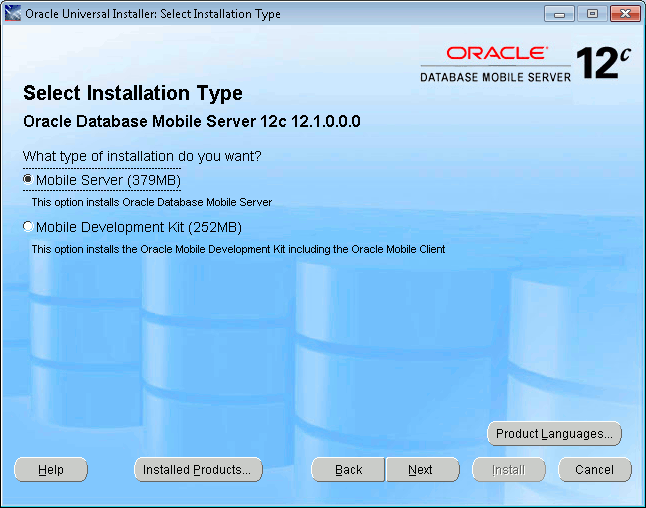646x508 pixels.
Task: Maximize the installer window
Action: click(x=592, y=14)
